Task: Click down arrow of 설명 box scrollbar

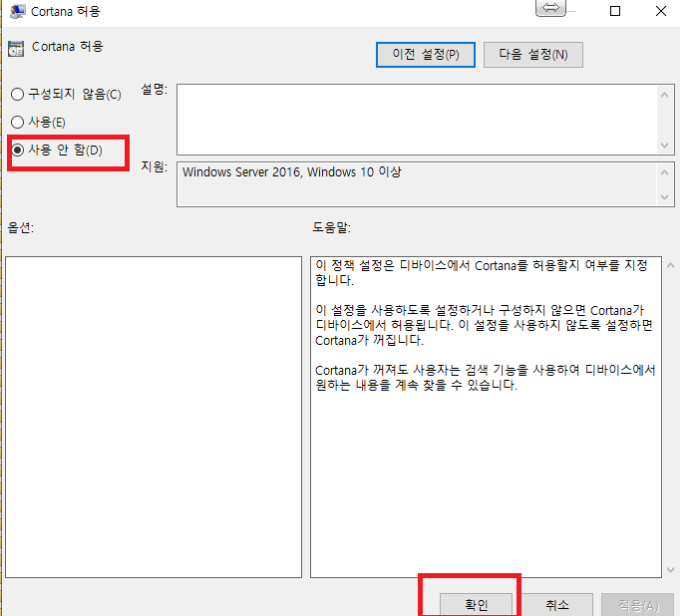Action: pyautogui.click(x=664, y=145)
